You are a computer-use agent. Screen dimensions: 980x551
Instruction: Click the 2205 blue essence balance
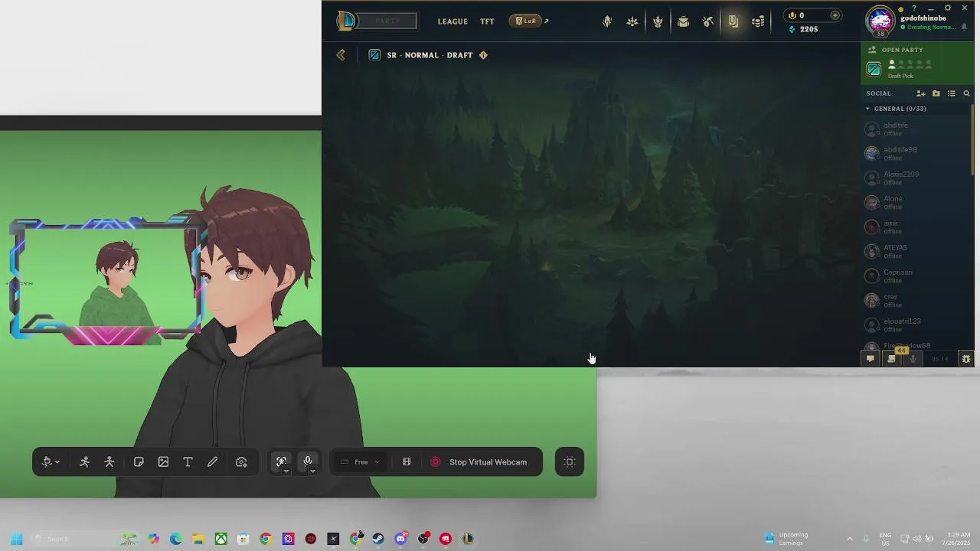(803, 29)
